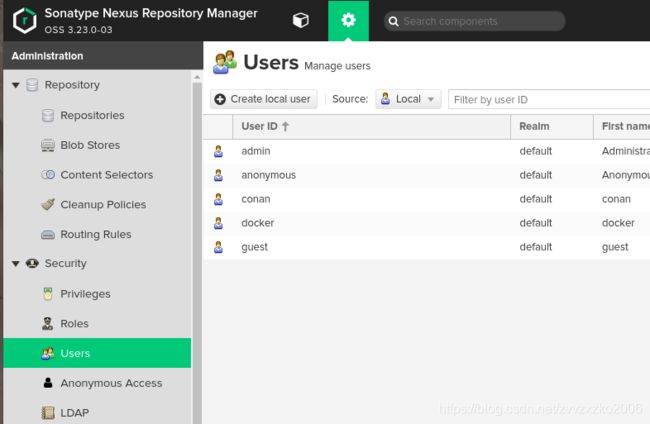Viewport: 650px width, 424px height.
Task: Click the sidebar vertical scrollbar
Action: [x=197, y=253]
